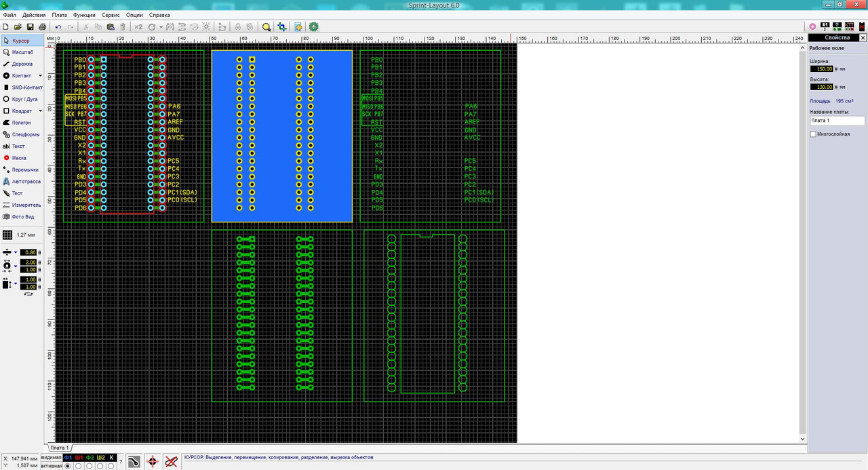Open the Сервис menu

[111, 14]
